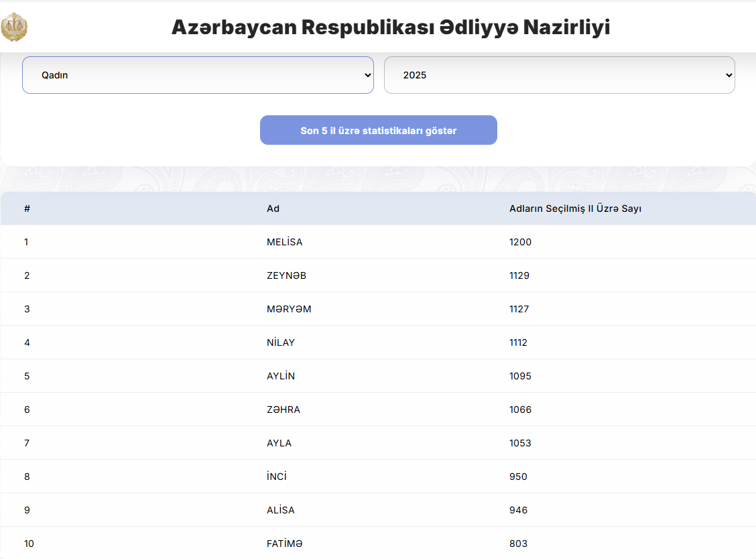The height and width of the screenshot is (559, 756).
Task: Click the page title 'Azərbaycan Respublikası Ədliyyə Nazirliyi'
Action: (x=391, y=27)
